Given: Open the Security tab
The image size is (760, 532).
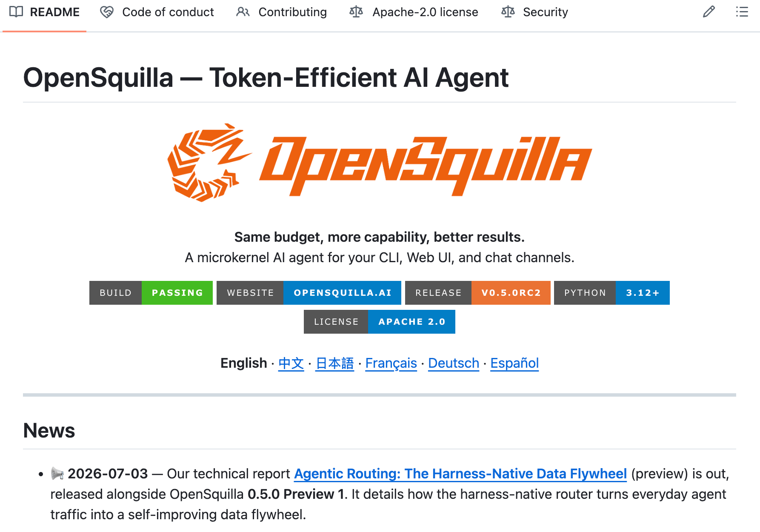Looking at the screenshot, I should point(535,12).
